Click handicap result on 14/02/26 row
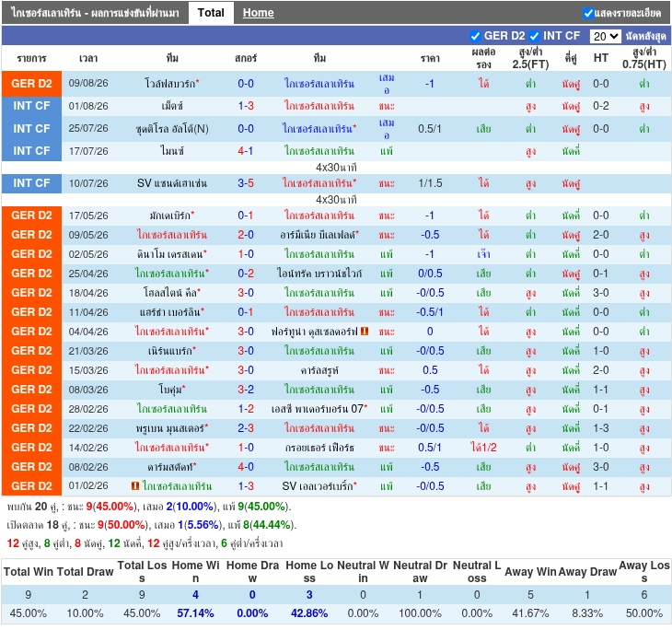 483,448
